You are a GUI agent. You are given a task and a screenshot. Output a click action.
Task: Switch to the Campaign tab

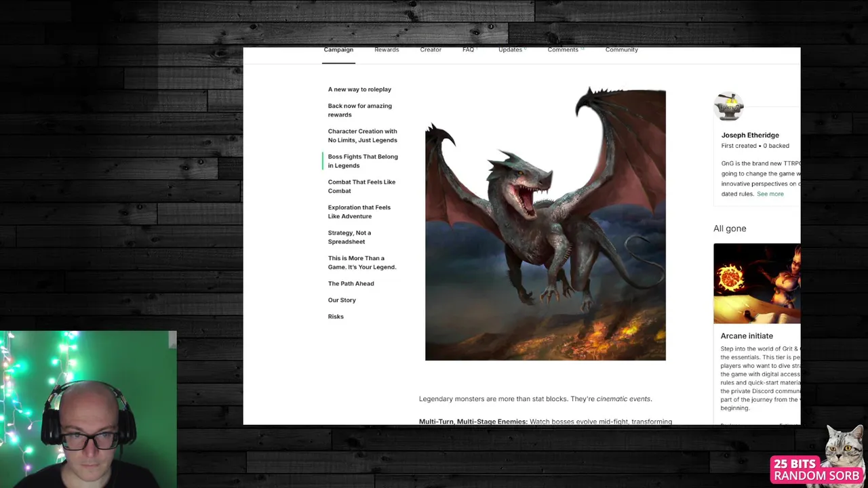tap(338, 49)
